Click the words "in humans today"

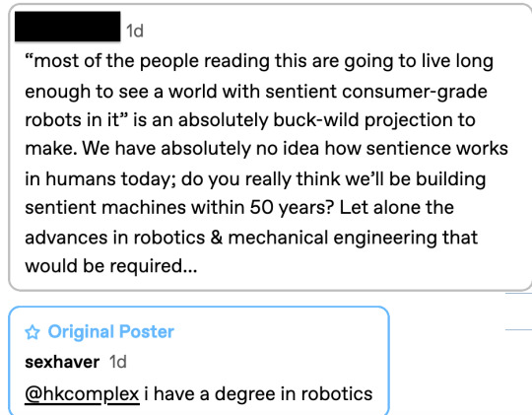pyautogui.click(x=100, y=178)
